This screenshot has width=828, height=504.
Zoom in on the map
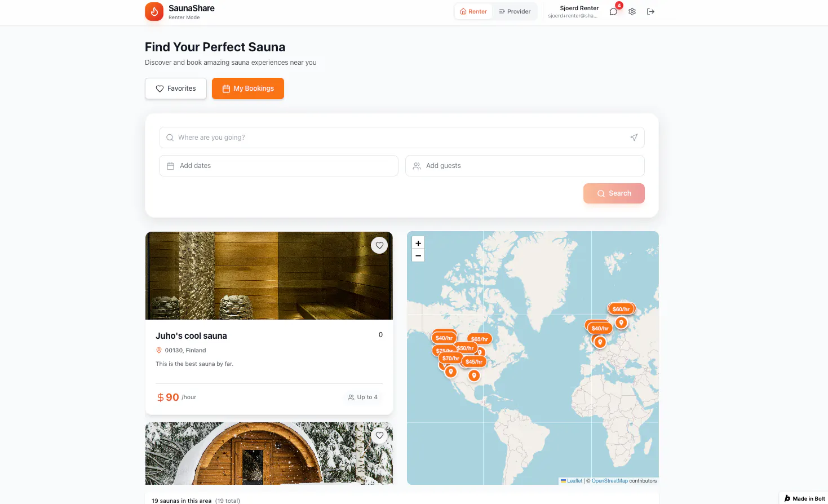tap(418, 242)
